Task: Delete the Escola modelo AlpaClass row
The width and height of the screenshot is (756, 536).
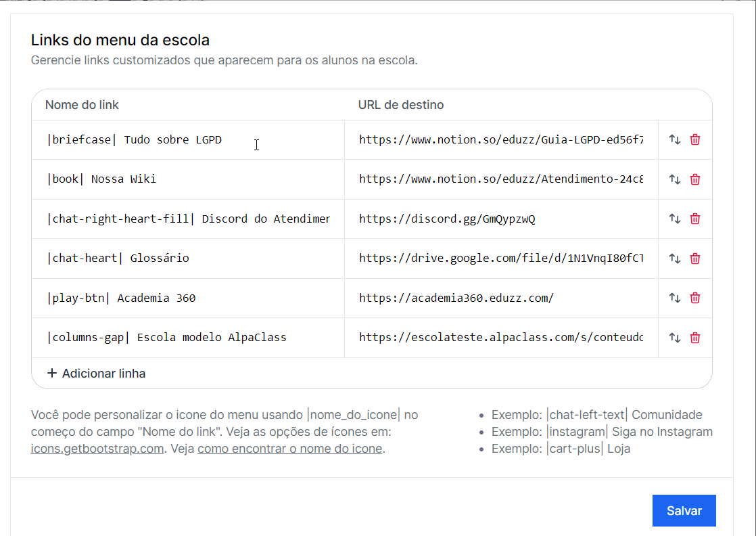Action: [x=695, y=338]
